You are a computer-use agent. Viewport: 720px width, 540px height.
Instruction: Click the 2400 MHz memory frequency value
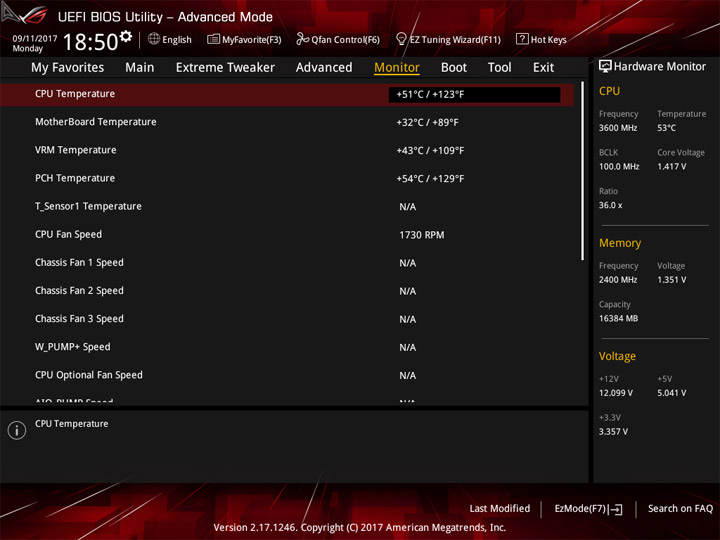pyautogui.click(x=618, y=280)
